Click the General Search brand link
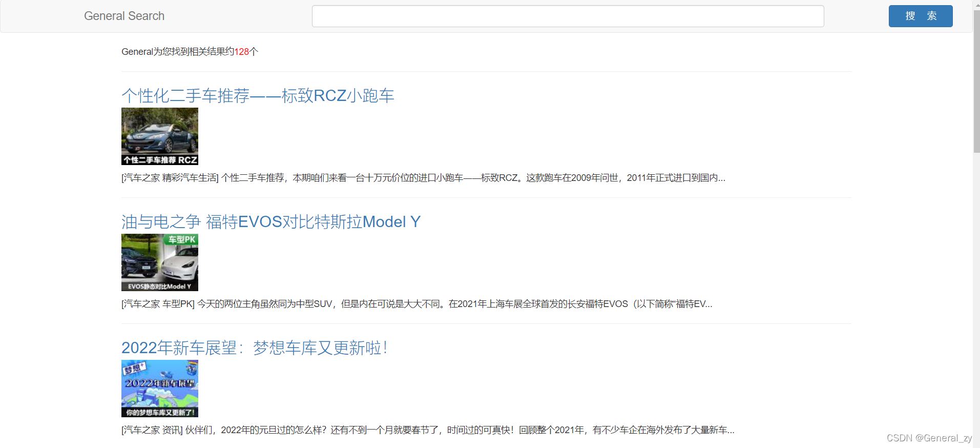 [x=124, y=16]
